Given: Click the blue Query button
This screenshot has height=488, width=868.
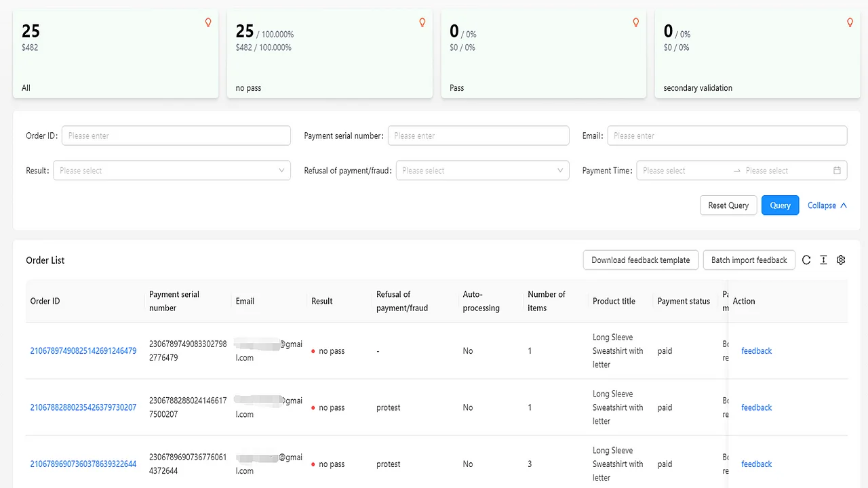Looking at the screenshot, I should point(780,205).
